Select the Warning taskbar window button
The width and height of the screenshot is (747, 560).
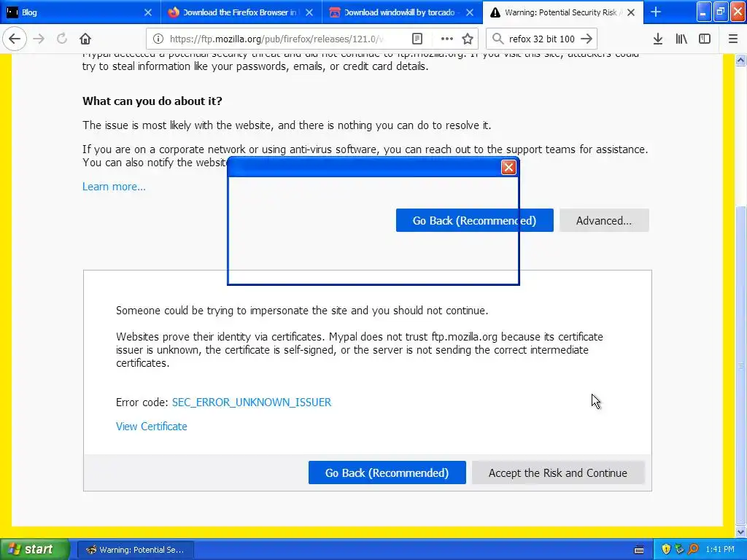pos(136,550)
